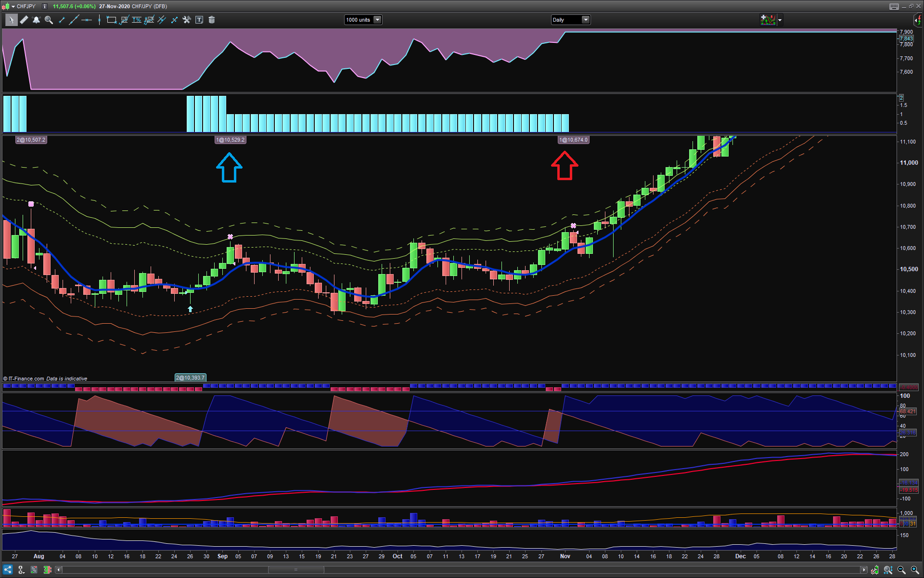Open the 1000 units dropdown

[377, 20]
